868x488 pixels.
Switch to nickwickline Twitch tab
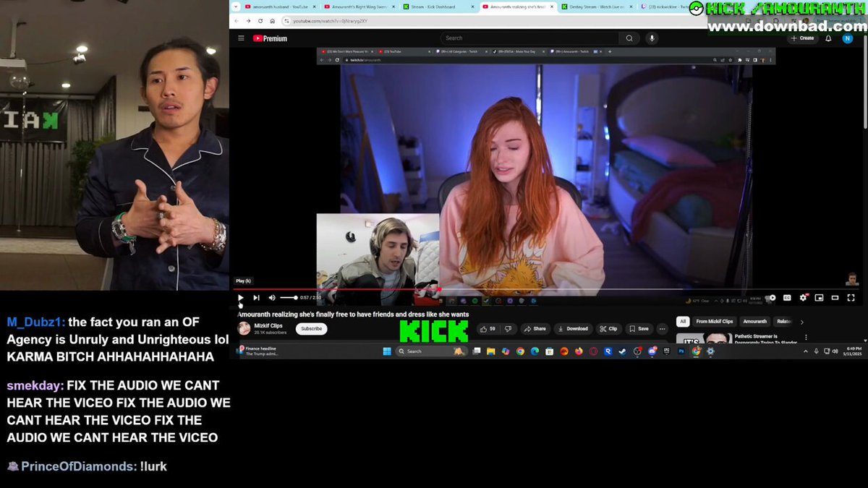click(x=665, y=7)
